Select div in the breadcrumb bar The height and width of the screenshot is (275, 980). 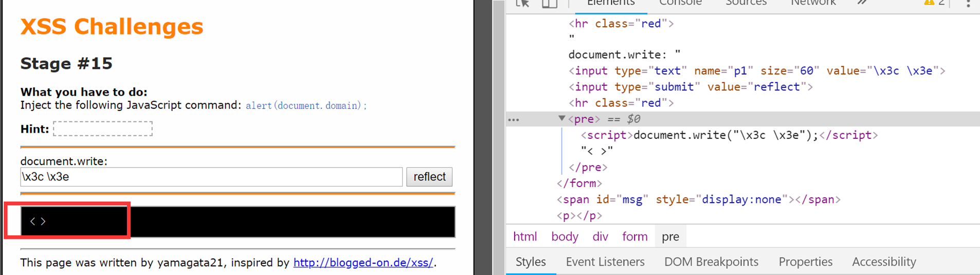tap(600, 236)
